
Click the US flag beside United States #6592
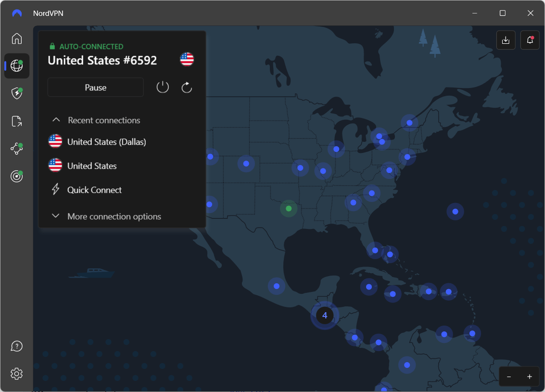[x=187, y=60]
